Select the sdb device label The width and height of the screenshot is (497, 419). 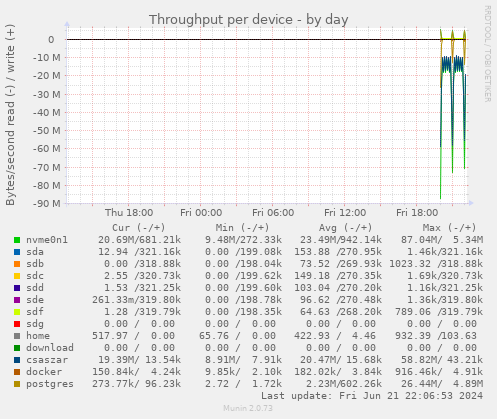pyautogui.click(x=35, y=264)
